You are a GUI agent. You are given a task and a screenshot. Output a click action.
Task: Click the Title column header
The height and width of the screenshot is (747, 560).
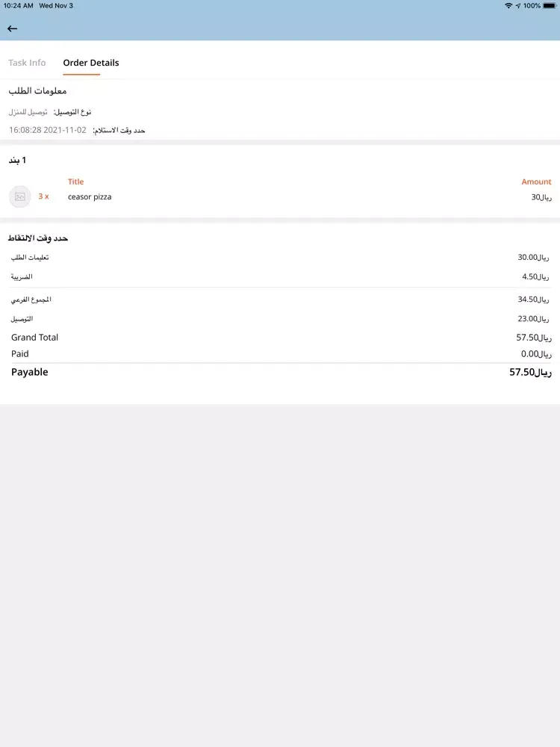click(x=75, y=182)
